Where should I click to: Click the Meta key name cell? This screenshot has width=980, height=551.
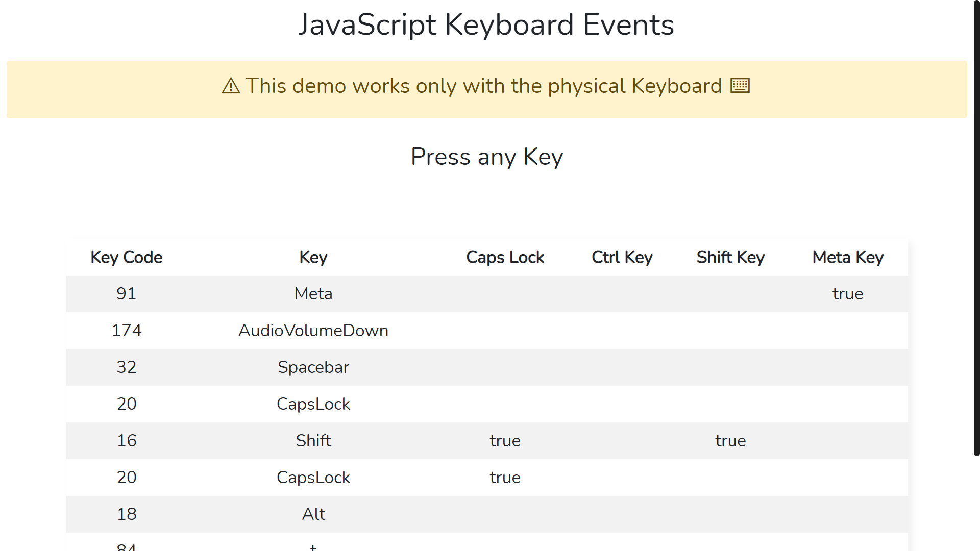point(313,294)
